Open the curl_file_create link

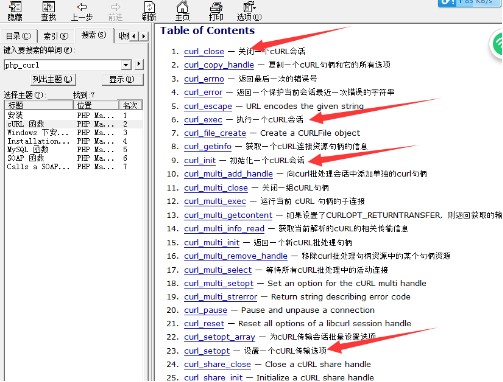point(215,133)
